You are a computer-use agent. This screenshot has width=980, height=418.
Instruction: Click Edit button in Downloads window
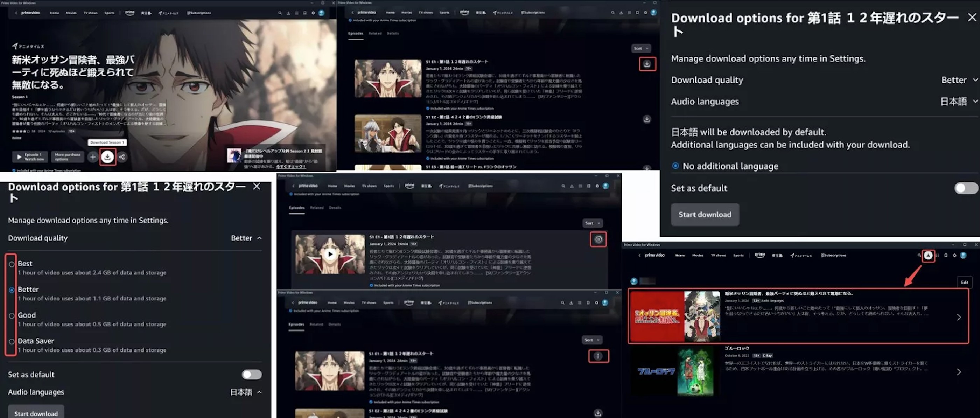pyautogui.click(x=964, y=282)
